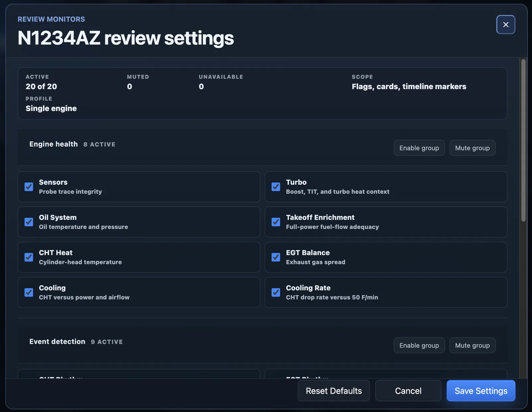Click the '8 ACTIVE' badge

tap(99, 144)
